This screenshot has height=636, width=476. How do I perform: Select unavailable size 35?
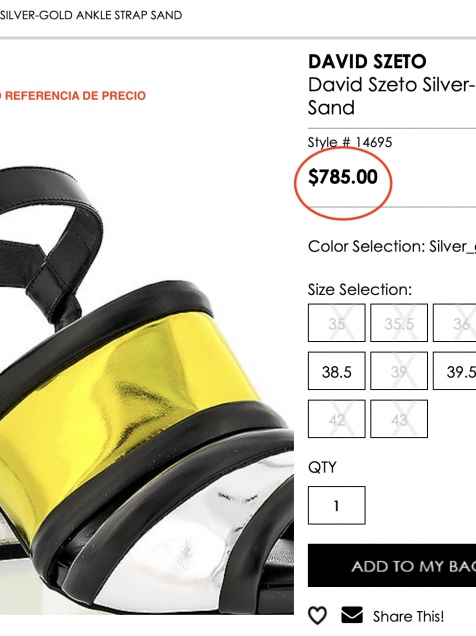337,323
